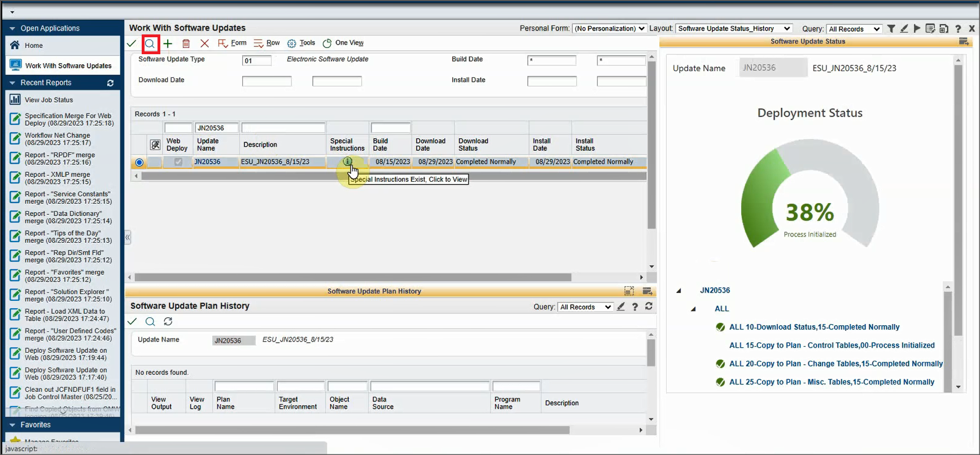Click the Find magnifier icon in main toolbar
Image resolution: width=980 pixels, height=455 pixels.
coord(150,43)
